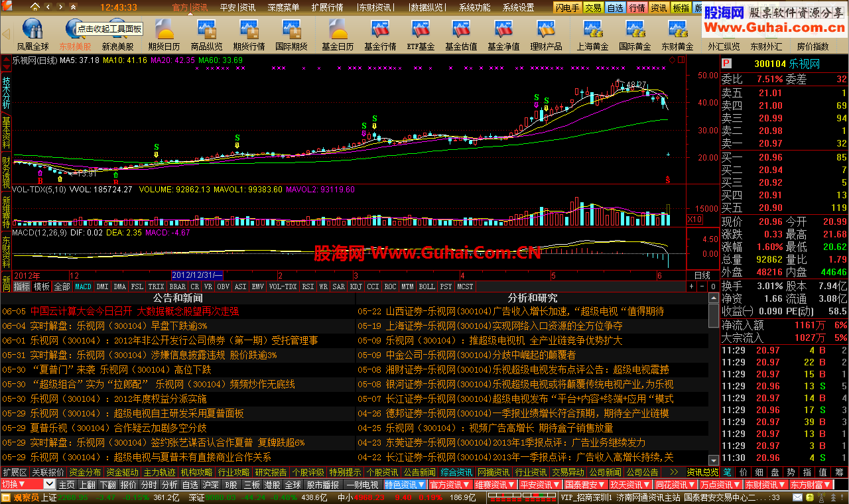
Task: Open the ETF基金 toolbar icon
Action: (x=421, y=34)
